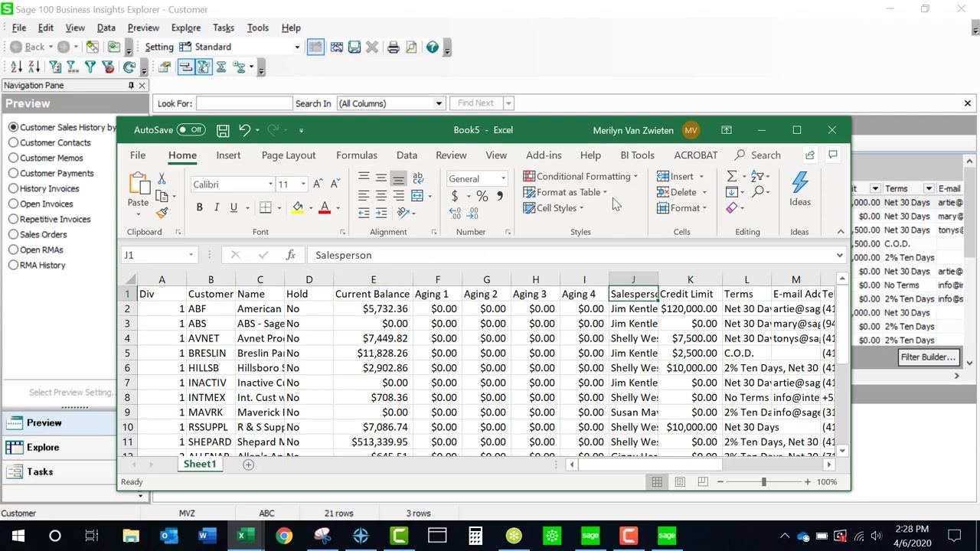Choose the Sales Orders radio option
The width and height of the screenshot is (980, 551).
click(x=14, y=234)
